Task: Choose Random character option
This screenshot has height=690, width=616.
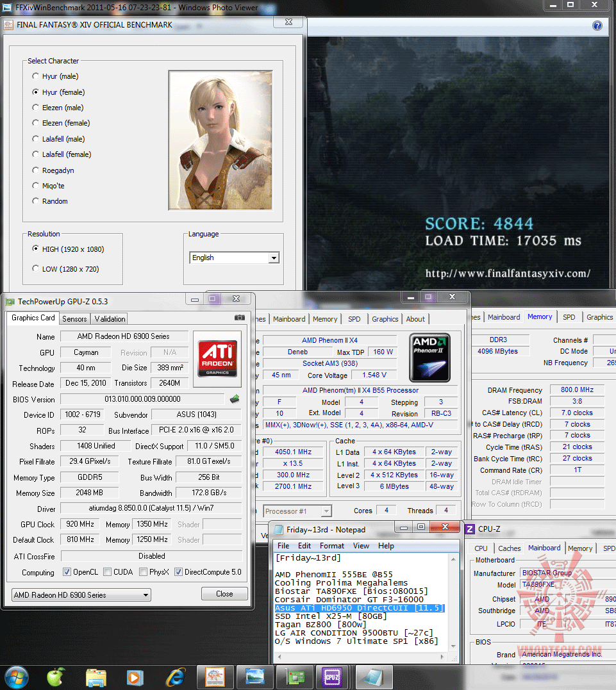Action: tap(50, 201)
